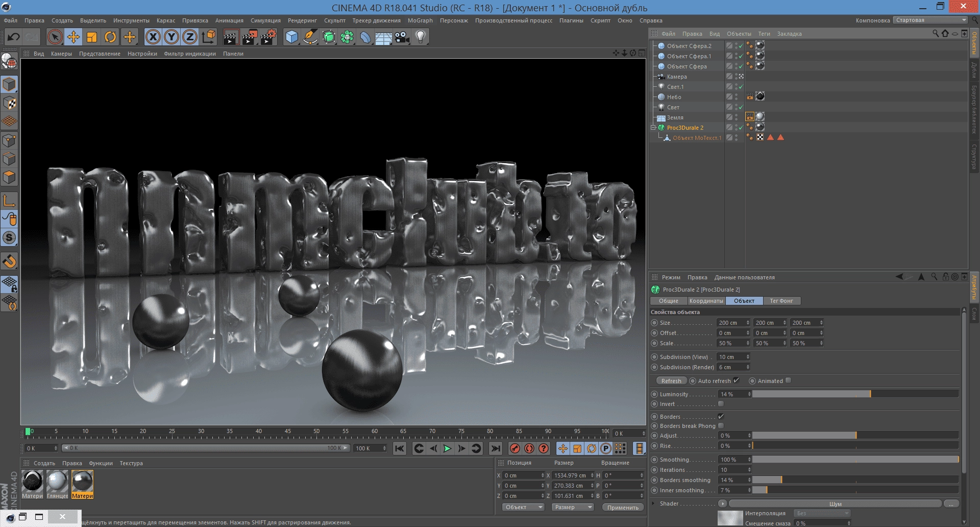The width and height of the screenshot is (980, 527).
Task: Open the Shader arrow menu button
Action: (x=722, y=504)
